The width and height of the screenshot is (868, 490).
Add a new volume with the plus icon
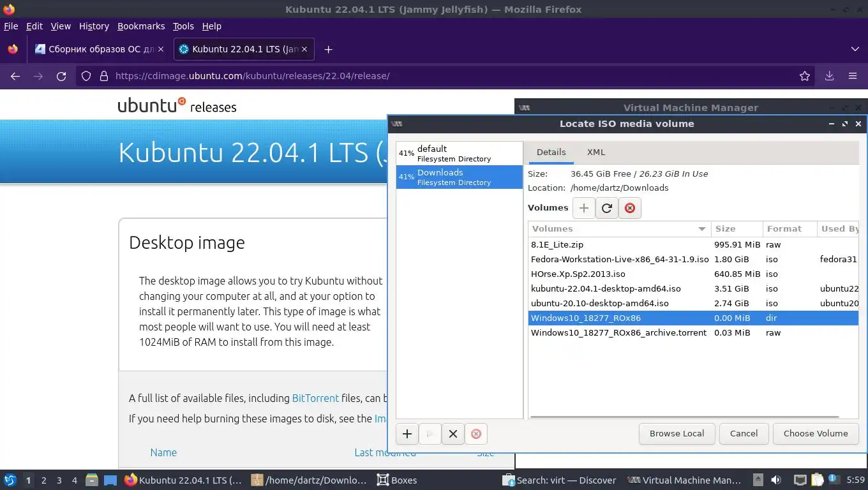(x=583, y=208)
